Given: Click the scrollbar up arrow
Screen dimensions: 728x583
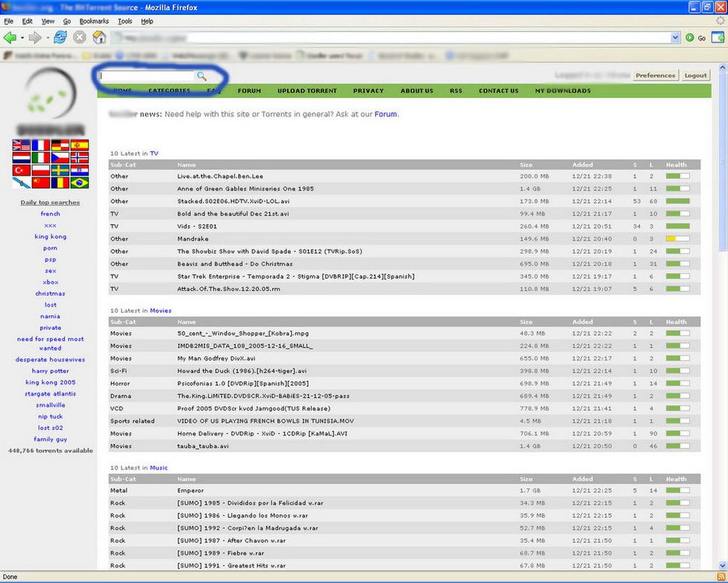Looking at the screenshot, I should [x=722, y=68].
